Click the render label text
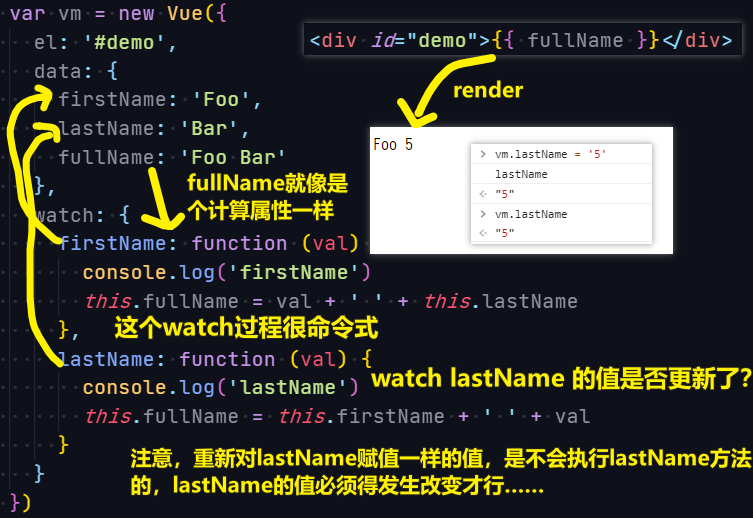Viewport: 753px width, 518px height. [x=488, y=90]
